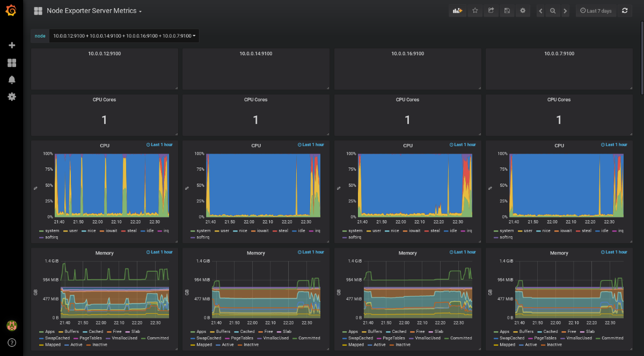The height and width of the screenshot is (356, 644).
Task: Star this dashboard as a favorite
Action: pos(475,11)
